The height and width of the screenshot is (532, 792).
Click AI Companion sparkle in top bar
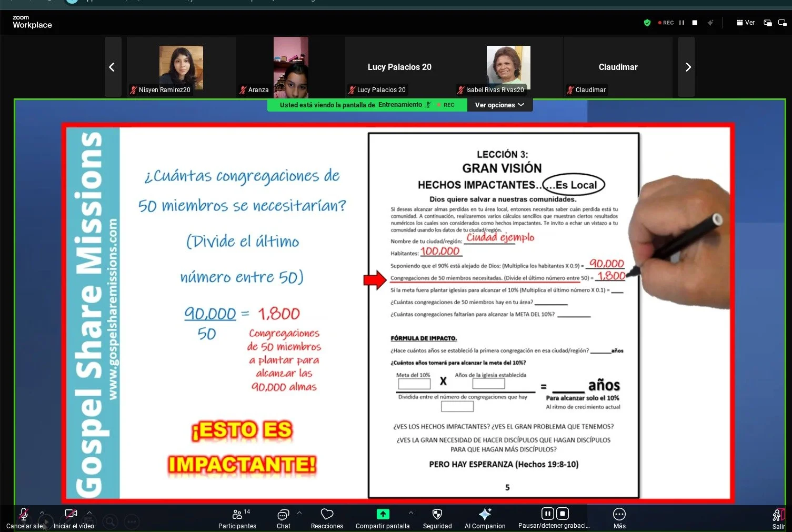pos(710,23)
